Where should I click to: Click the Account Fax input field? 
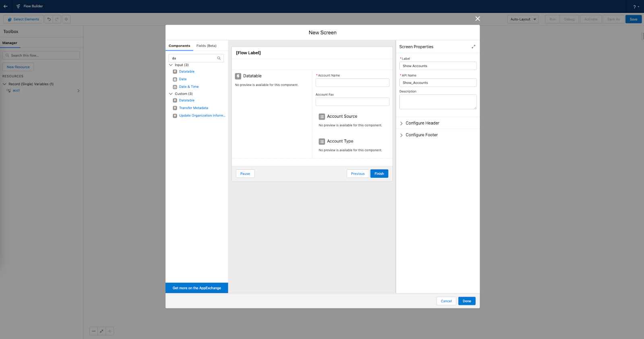[352, 102]
